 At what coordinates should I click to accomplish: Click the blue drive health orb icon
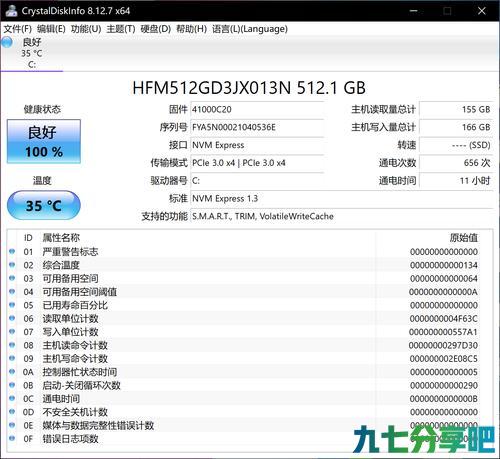tap(7, 42)
